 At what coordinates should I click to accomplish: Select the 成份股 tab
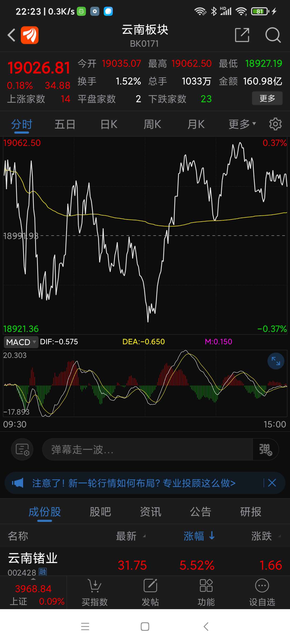pyautogui.click(x=45, y=512)
